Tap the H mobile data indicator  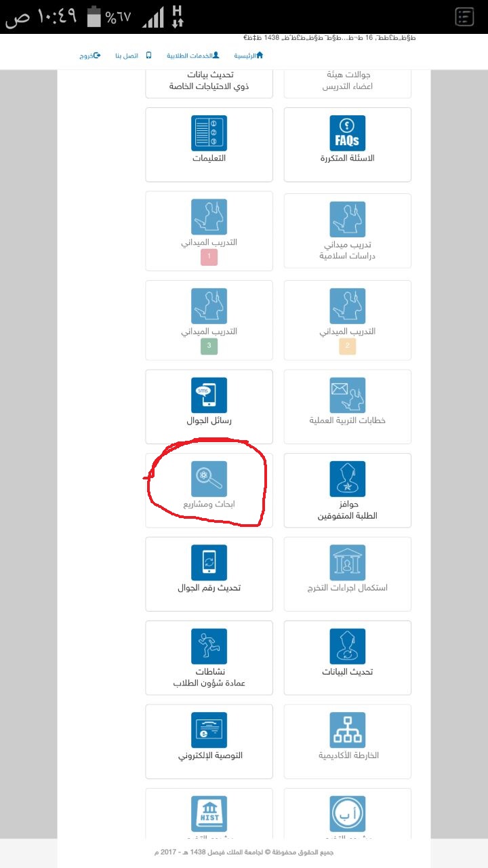pos(178,16)
